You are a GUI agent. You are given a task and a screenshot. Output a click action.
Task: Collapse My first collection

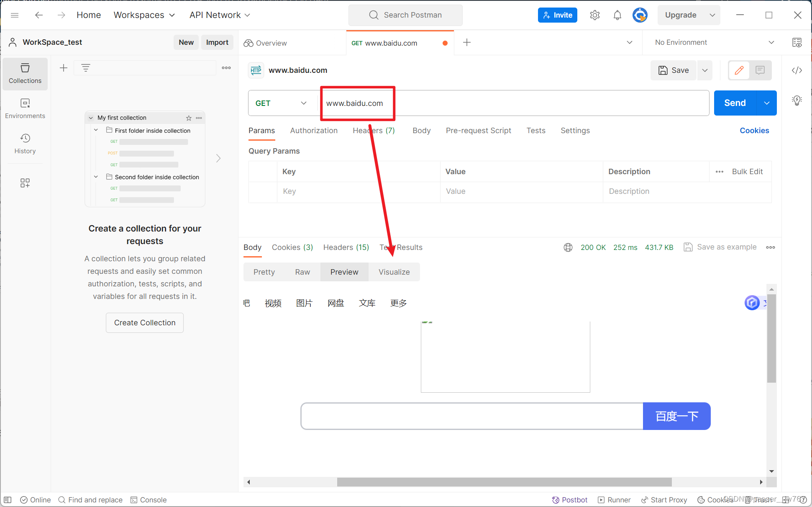click(x=91, y=118)
